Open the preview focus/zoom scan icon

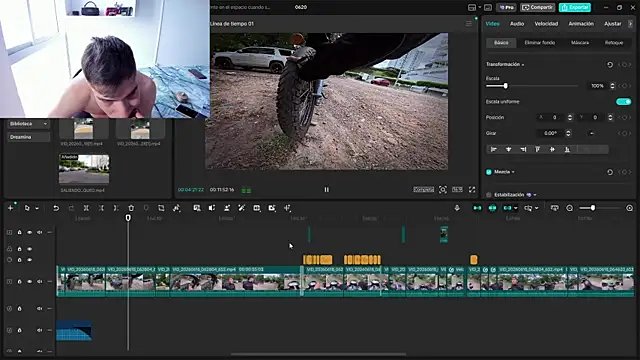(x=442, y=189)
